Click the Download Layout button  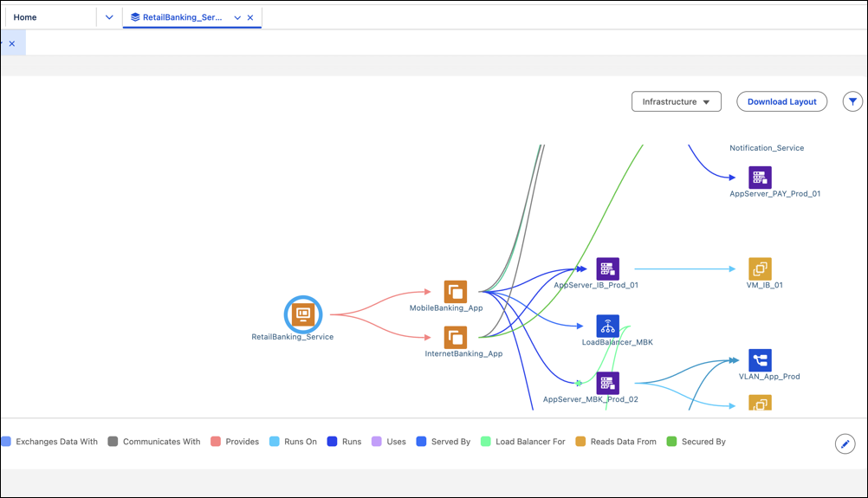click(781, 101)
